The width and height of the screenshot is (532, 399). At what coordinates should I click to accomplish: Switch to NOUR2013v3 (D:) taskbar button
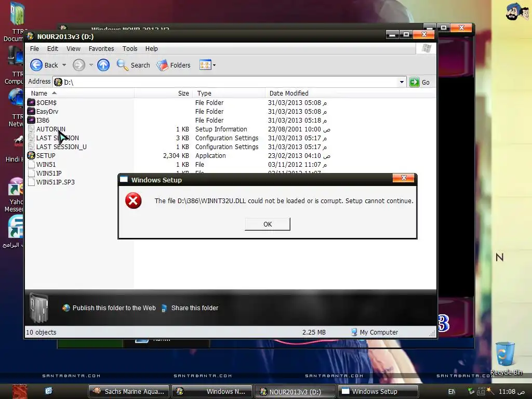coord(295,392)
